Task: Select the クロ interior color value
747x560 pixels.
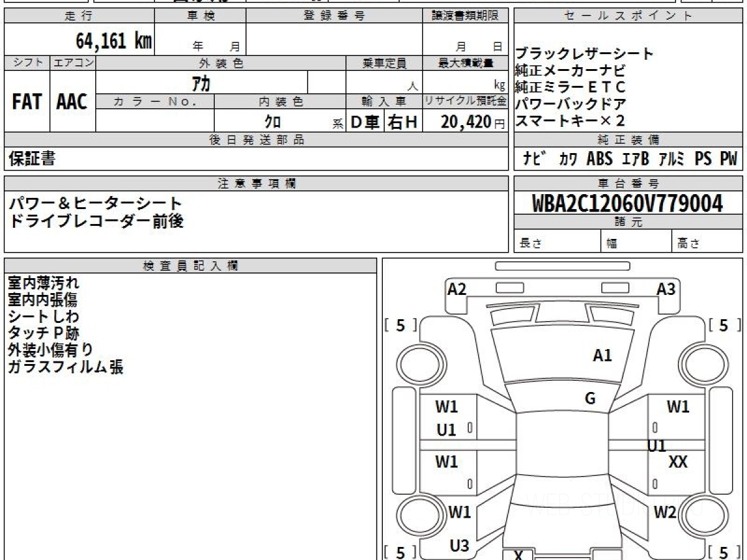Action: [273, 121]
